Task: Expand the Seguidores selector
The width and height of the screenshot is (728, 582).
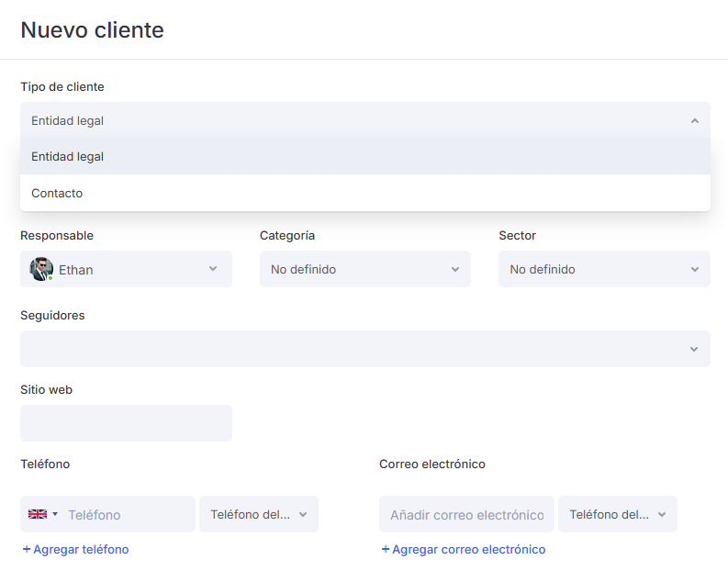Action: tap(365, 349)
